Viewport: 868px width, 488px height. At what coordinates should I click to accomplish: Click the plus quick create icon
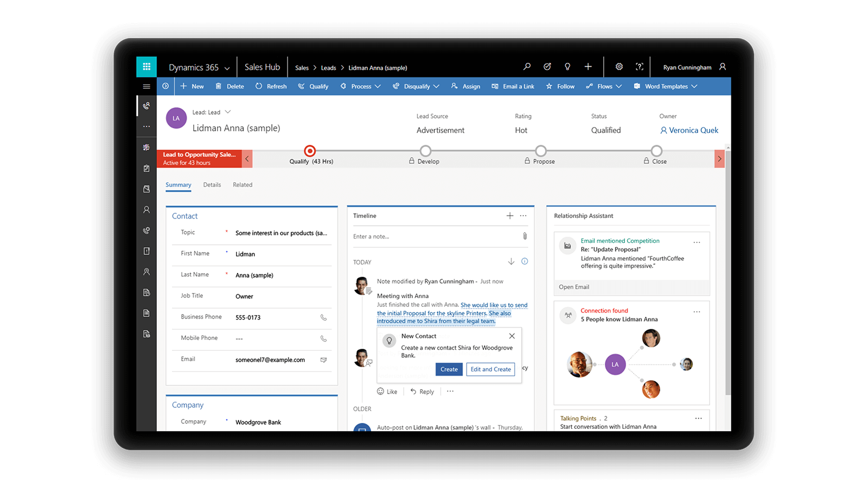588,67
